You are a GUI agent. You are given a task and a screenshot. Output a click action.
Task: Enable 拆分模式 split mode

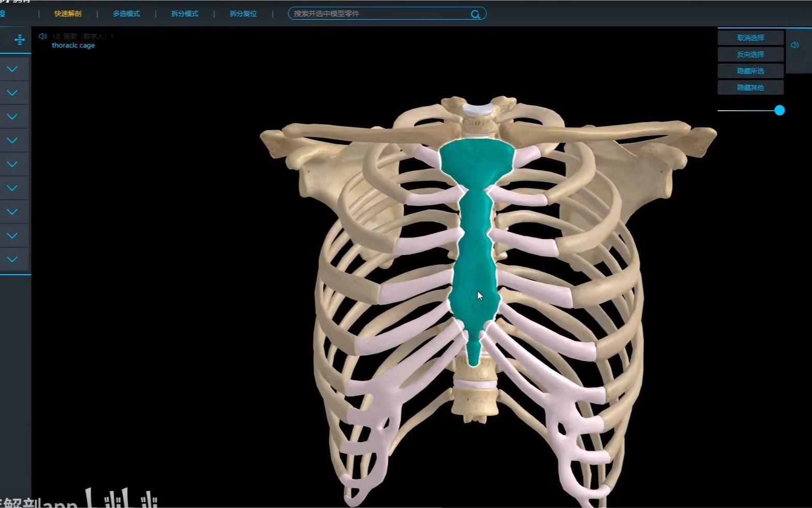click(185, 14)
